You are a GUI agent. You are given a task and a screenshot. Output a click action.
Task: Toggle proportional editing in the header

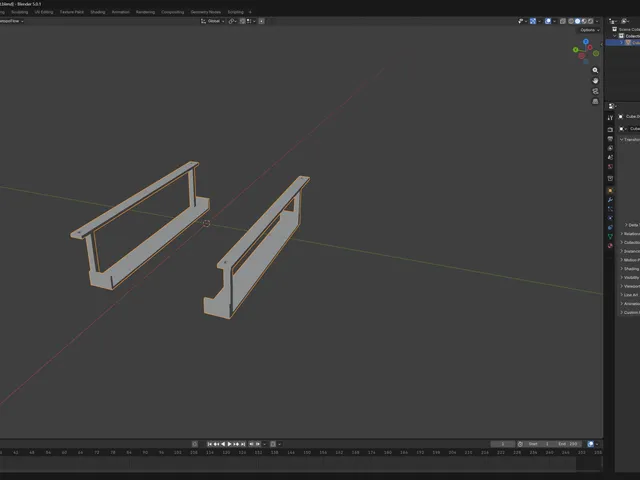(262, 21)
